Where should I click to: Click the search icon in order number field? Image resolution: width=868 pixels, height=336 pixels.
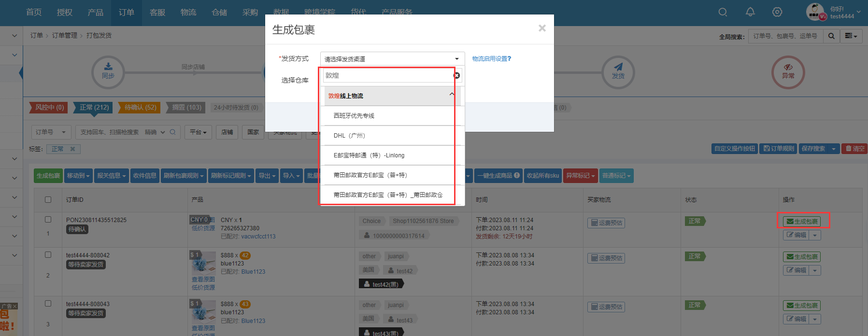[x=173, y=132]
